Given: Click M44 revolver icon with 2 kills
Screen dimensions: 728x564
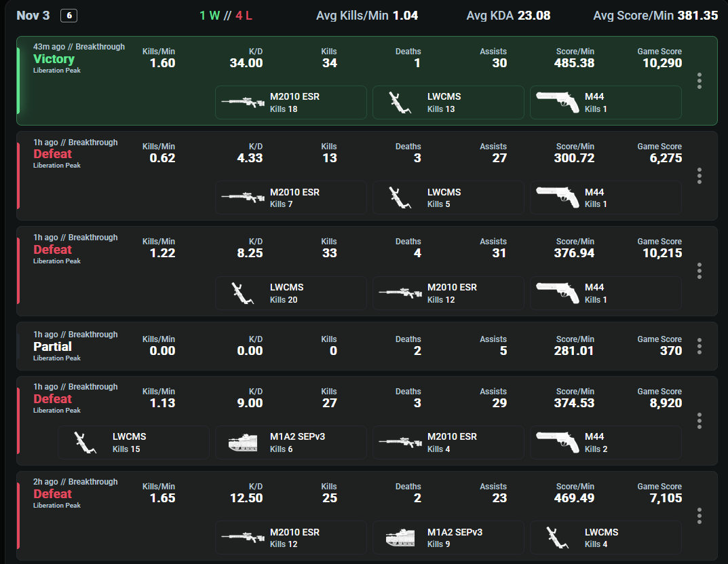Looking at the screenshot, I should pos(558,443).
